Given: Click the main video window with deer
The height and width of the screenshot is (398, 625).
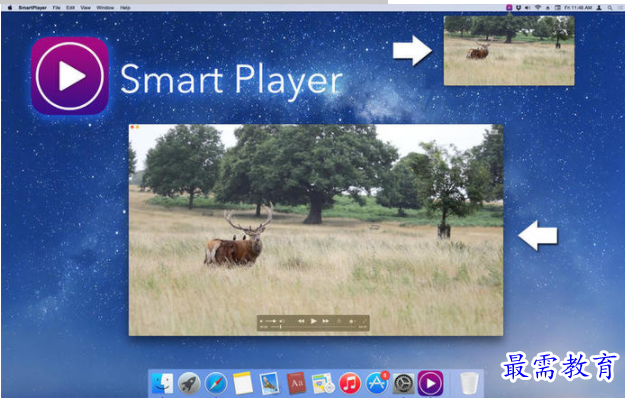Looking at the screenshot, I should tap(316, 230).
